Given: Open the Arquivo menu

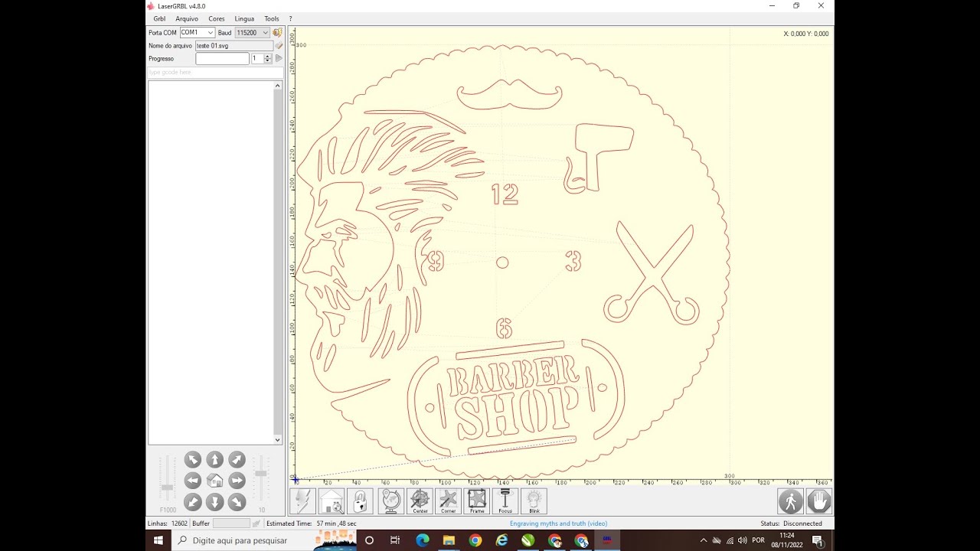Looking at the screenshot, I should click(x=187, y=18).
